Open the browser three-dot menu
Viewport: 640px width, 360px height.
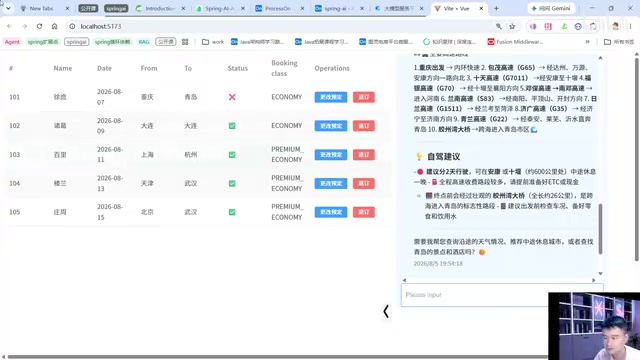pos(631,26)
